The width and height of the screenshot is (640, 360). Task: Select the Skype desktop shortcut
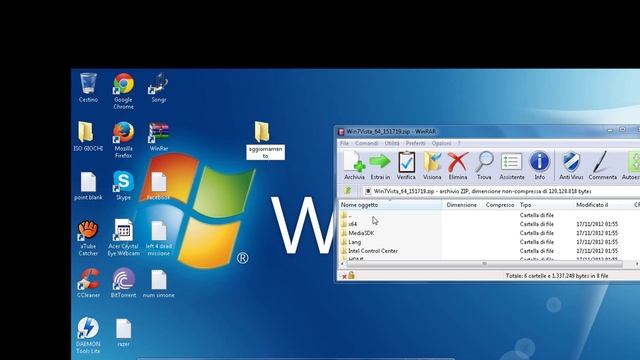tap(123, 185)
